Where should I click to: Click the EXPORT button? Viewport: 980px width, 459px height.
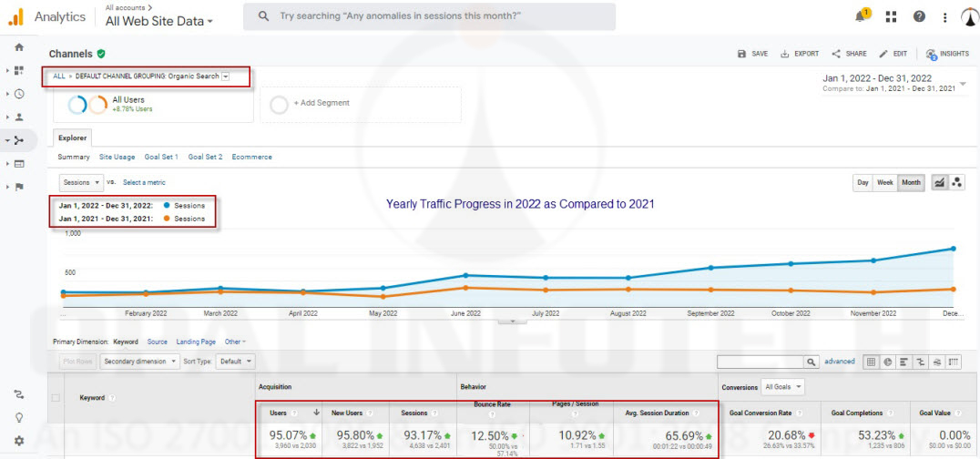[800, 54]
